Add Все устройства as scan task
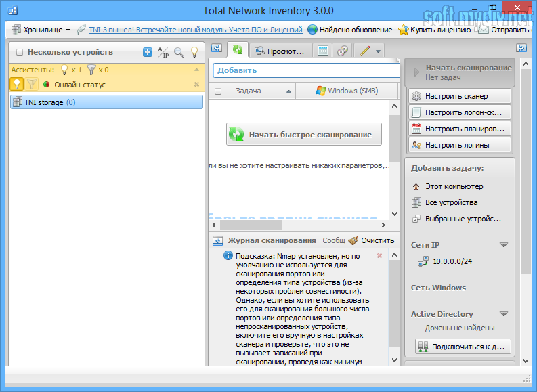The image size is (537, 392). [445, 202]
